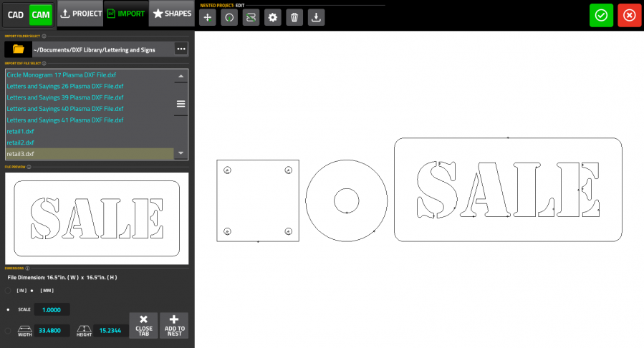
Task: Click the height dimension icon
Action: [85, 331]
